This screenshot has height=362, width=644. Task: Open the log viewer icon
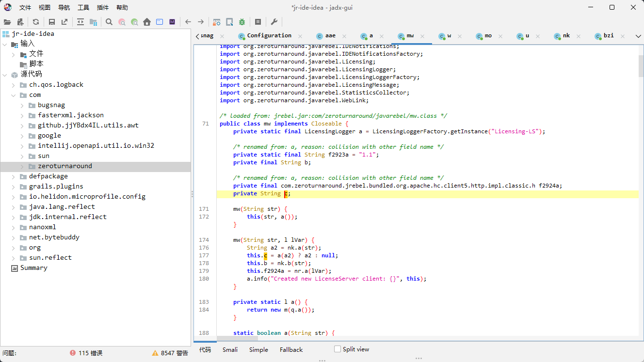258,22
